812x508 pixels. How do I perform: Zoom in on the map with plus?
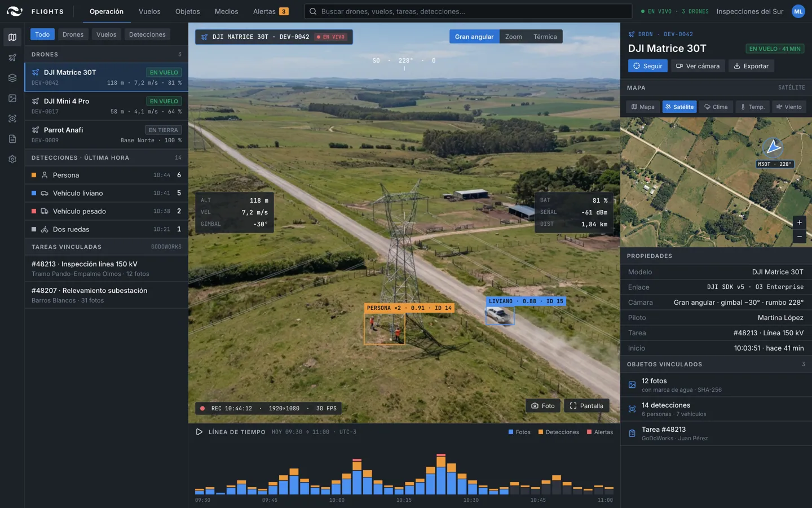799,222
